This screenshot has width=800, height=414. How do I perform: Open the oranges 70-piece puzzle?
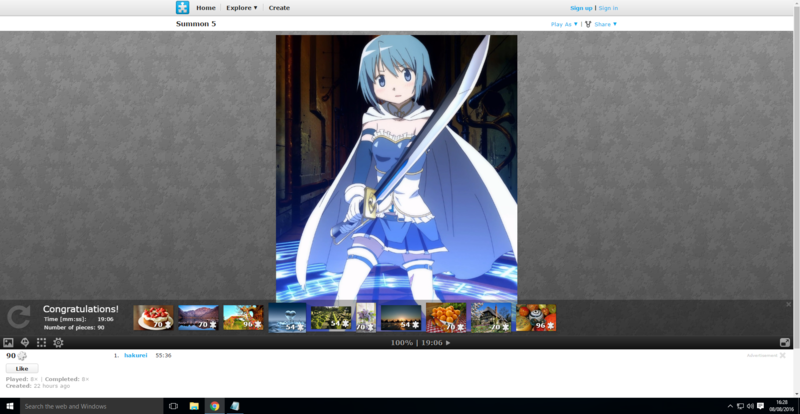pyautogui.click(x=446, y=318)
